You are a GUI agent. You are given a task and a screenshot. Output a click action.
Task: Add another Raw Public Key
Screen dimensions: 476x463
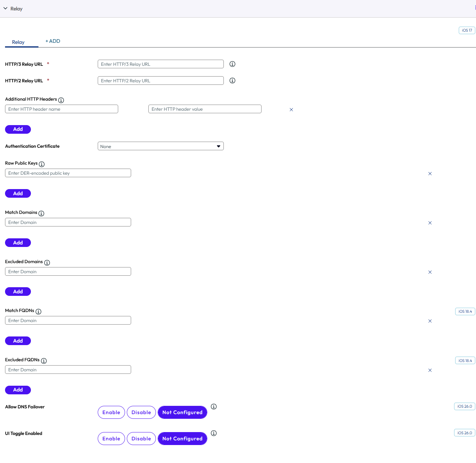18,193
